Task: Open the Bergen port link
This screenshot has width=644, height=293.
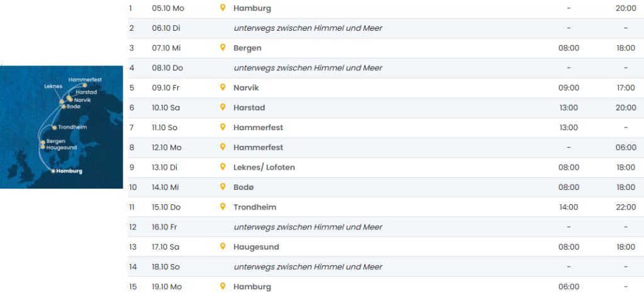Action: point(247,48)
